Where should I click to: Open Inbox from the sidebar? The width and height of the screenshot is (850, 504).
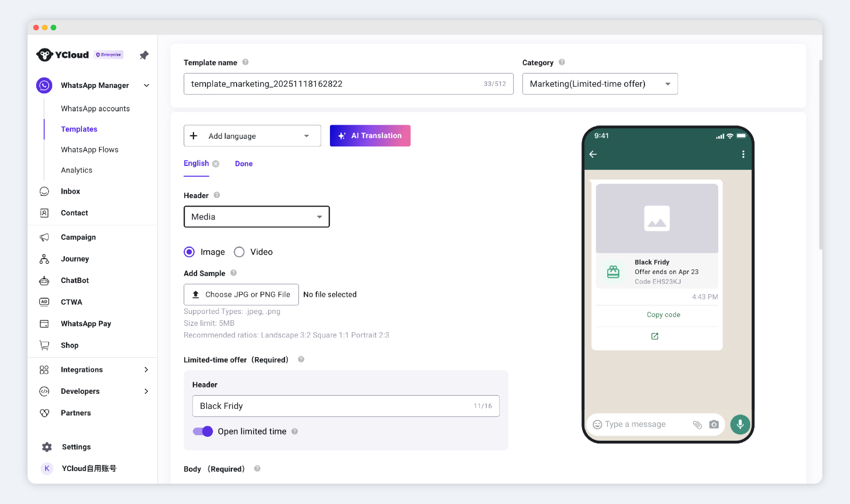point(70,191)
